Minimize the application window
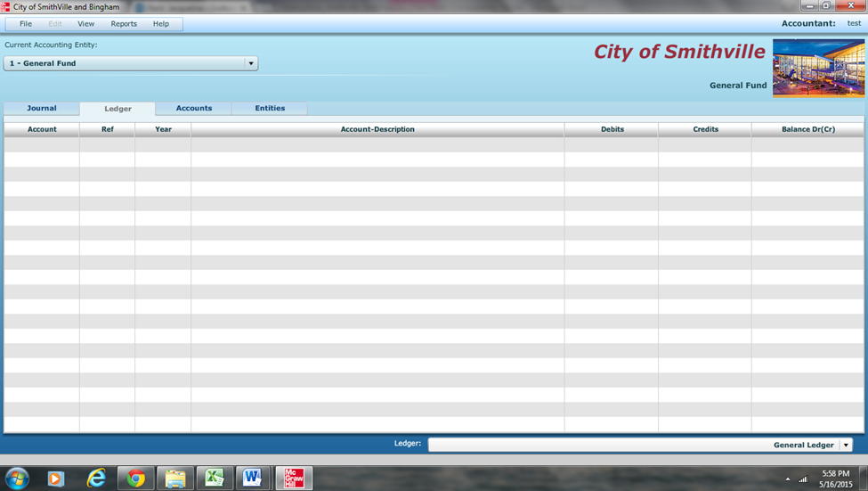This screenshot has height=491, width=868. pyautogui.click(x=809, y=5)
